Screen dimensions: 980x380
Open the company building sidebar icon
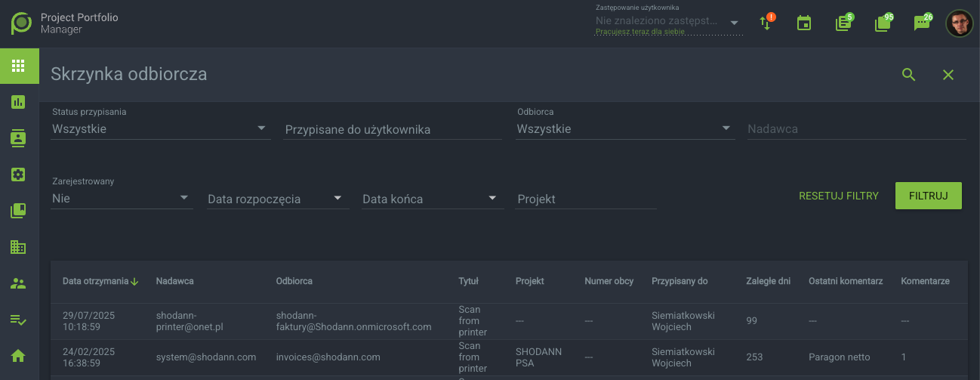tap(19, 246)
